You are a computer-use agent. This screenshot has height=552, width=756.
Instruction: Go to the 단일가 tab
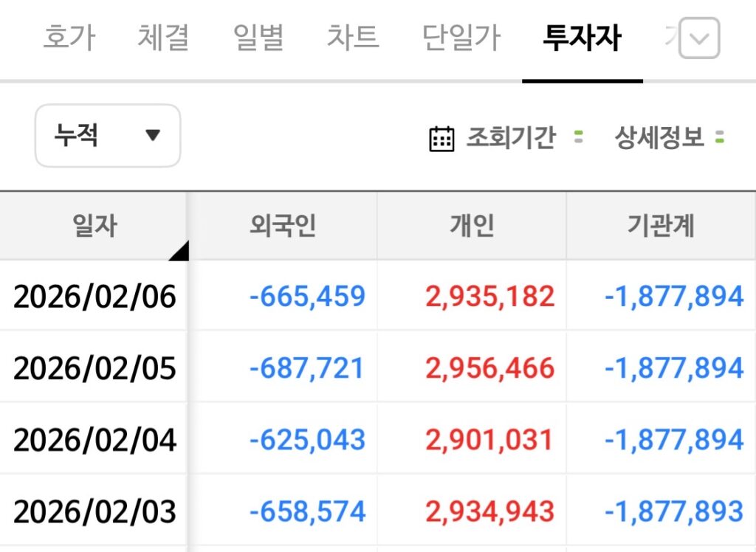tap(461, 38)
